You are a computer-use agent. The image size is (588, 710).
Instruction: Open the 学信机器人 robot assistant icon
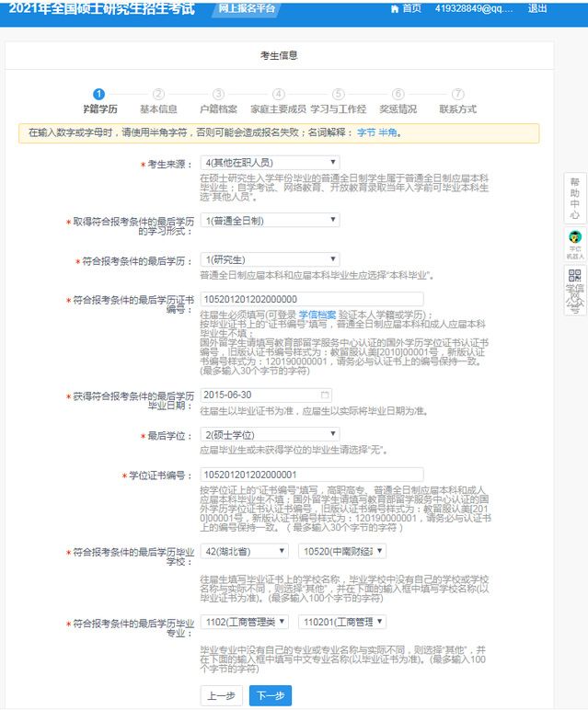pos(575,245)
